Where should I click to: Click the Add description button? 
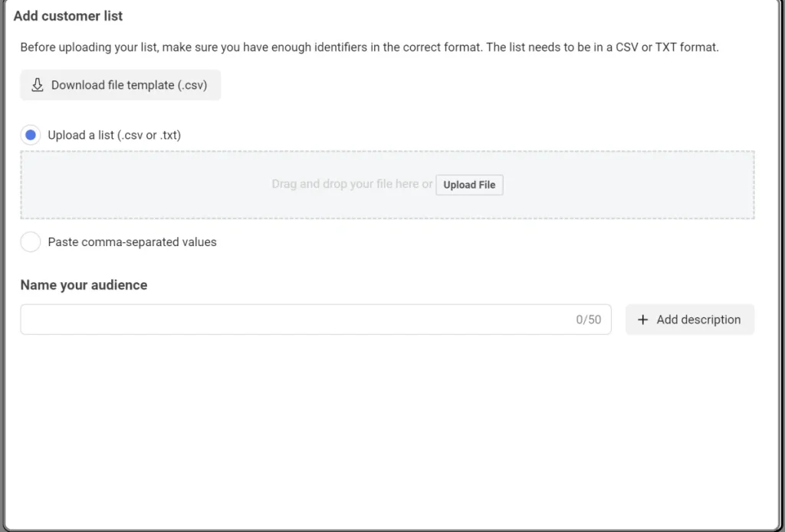point(690,320)
